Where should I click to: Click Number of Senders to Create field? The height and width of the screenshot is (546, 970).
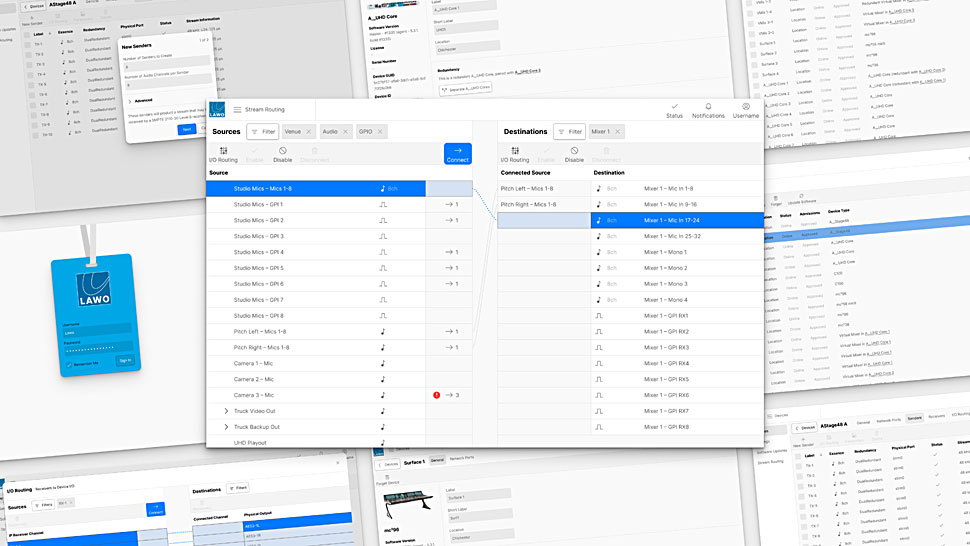click(x=166, y=66)
